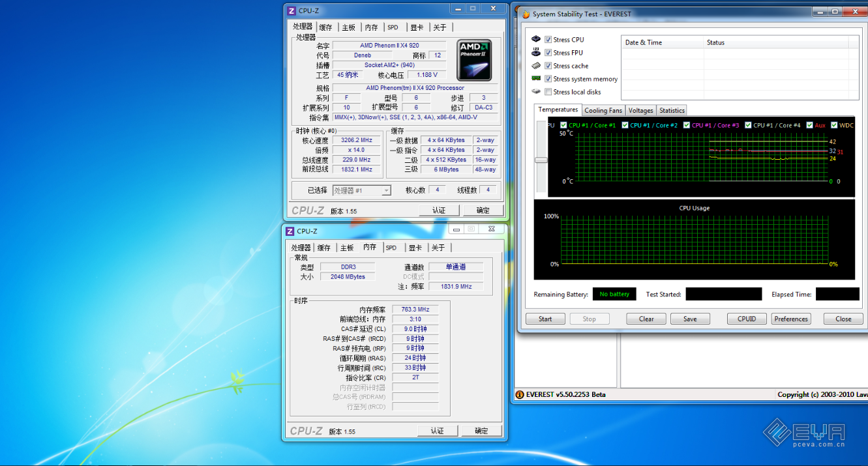Click the Date & Time column header

pyautogui.click(x=662, y=42)
